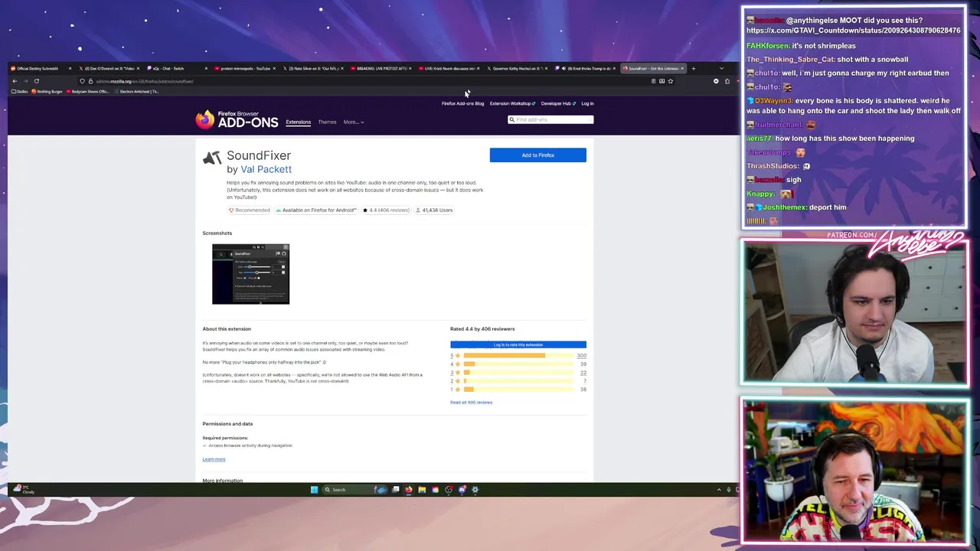Image resolution: width=980 pixels, height=551 pixels.
Task: Open Task View on the taskbar
Action: click(396, 490)
